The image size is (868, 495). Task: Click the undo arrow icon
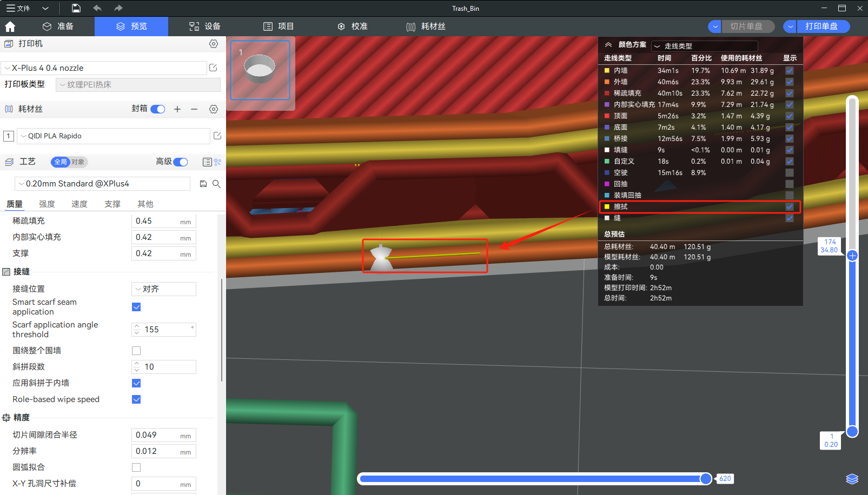(x=97, y=8)
